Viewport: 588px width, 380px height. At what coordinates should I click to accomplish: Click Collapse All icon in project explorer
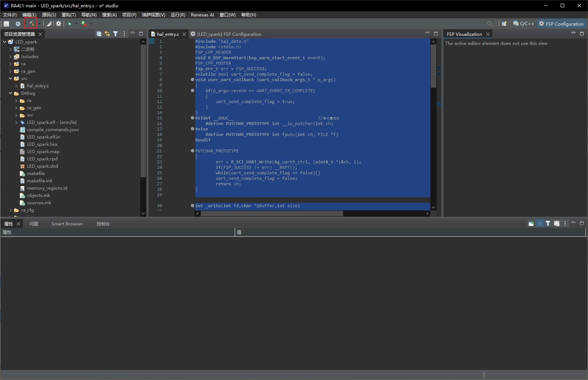click(99, 34)
